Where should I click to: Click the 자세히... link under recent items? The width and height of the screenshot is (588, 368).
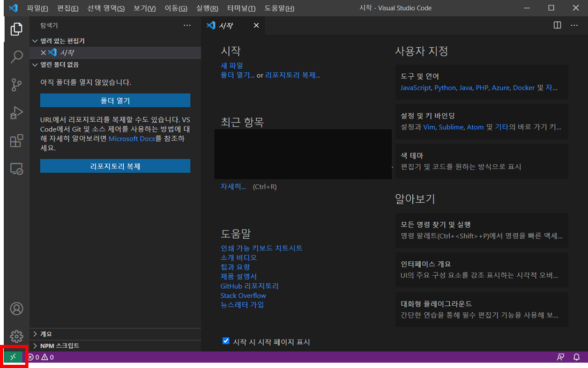coord(233,187)
